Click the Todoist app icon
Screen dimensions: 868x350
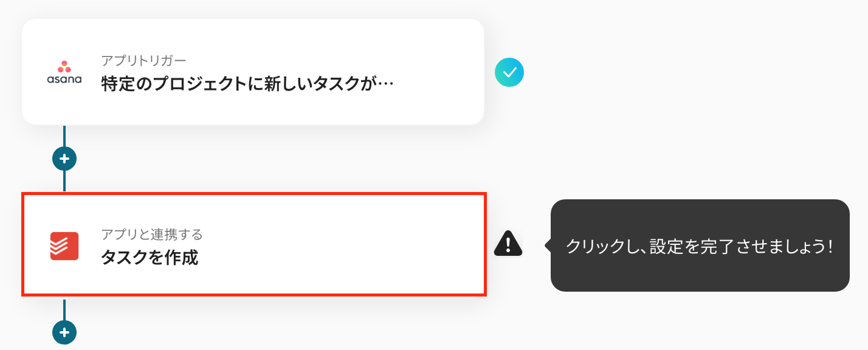click(64, 246)
